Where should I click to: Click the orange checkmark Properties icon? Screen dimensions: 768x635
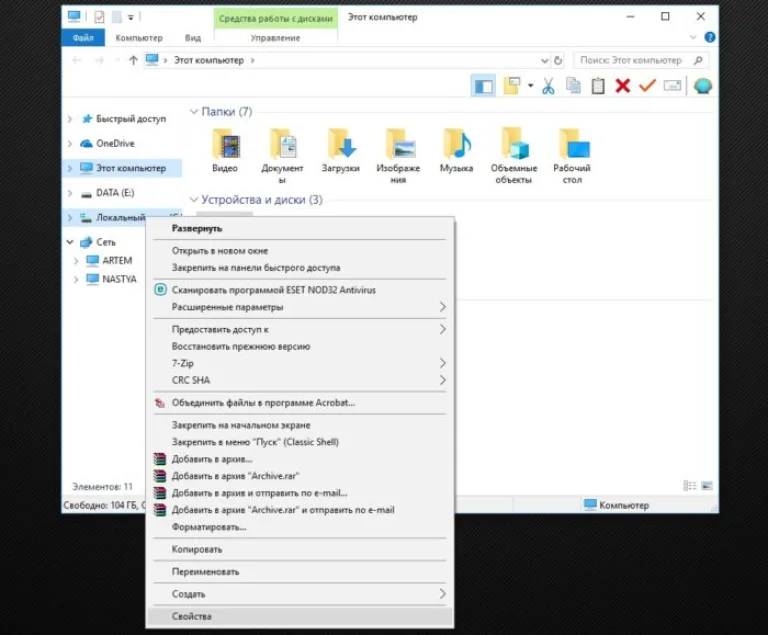tap(647, 86)
